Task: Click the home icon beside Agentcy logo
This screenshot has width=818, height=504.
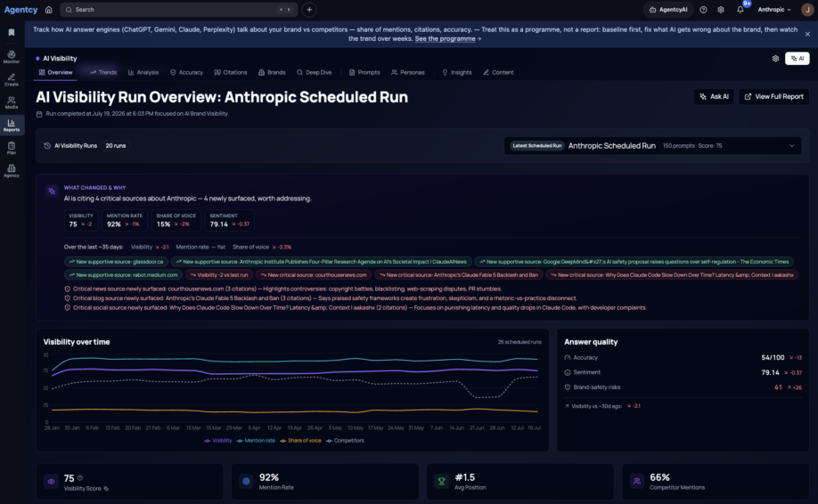Action: (48, 10)
